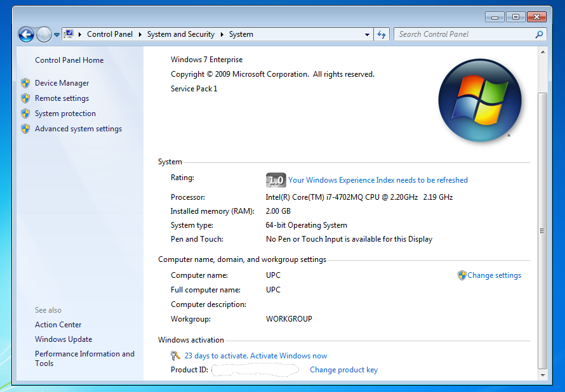Open Device Manager link
The image size is (565, 392).
click(x=62, y=83)
